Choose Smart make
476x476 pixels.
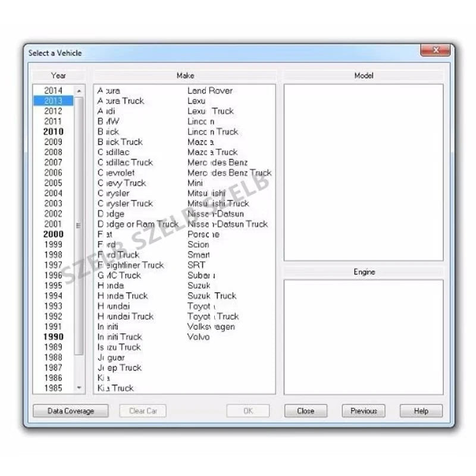[x=199, y=255]
